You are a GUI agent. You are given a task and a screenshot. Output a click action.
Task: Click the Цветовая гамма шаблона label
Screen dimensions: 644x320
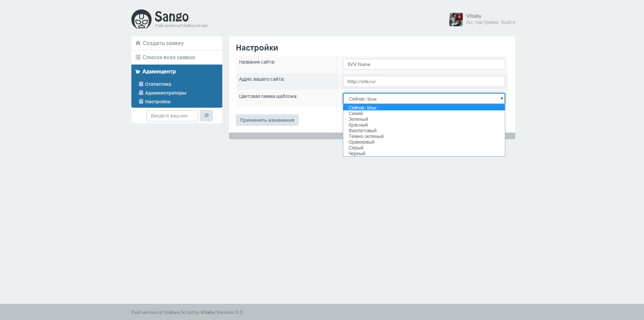[268, 96]
